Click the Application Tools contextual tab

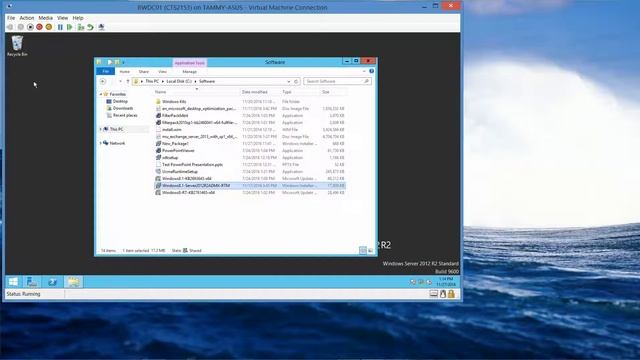pyautogui.click(x=189, y=63)
